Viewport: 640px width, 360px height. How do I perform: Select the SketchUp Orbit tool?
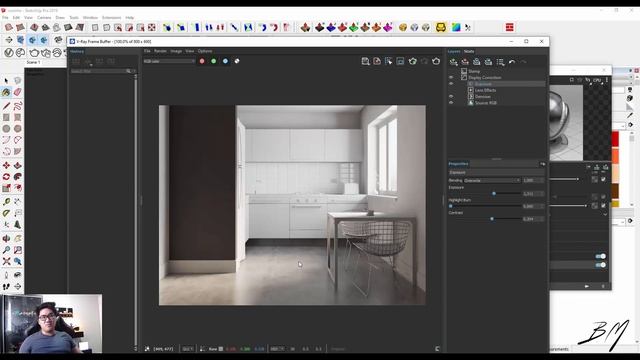pos(6,238)
